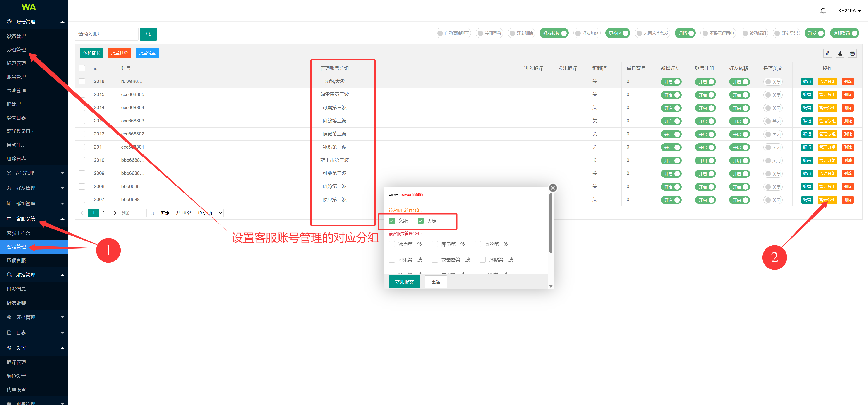
Task: Open 分组管理 in the sidebar
Action: 16,50
